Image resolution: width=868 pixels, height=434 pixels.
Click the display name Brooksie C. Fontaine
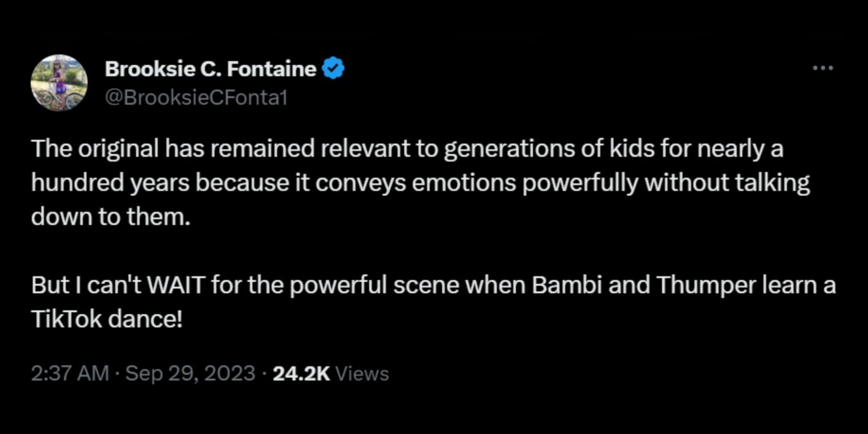coord(210,69)
